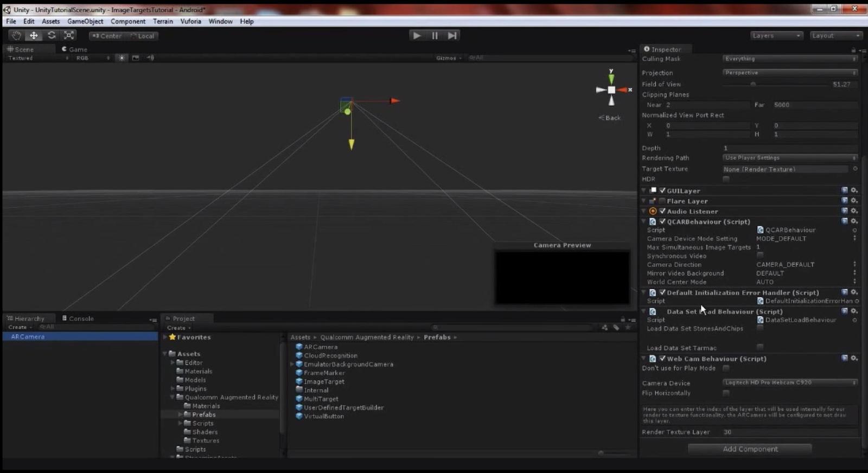Open gear settings for Flare Layer component
Screen dimensions: 868x473
854,201
